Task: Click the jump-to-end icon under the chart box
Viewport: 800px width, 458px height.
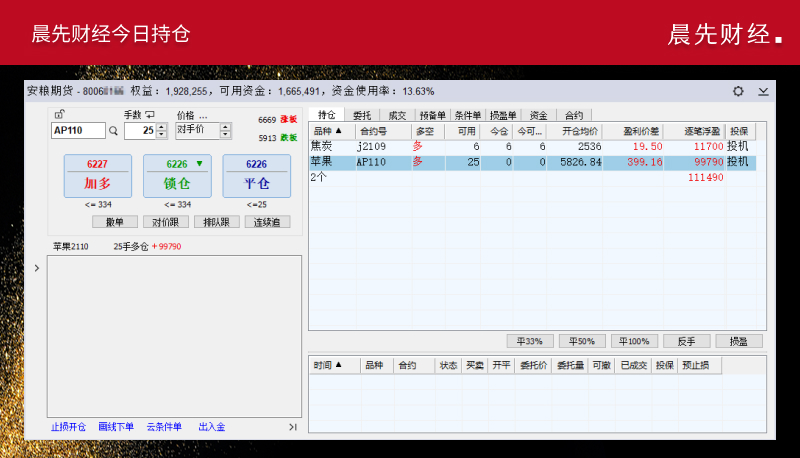Action: tap(293, 427)
